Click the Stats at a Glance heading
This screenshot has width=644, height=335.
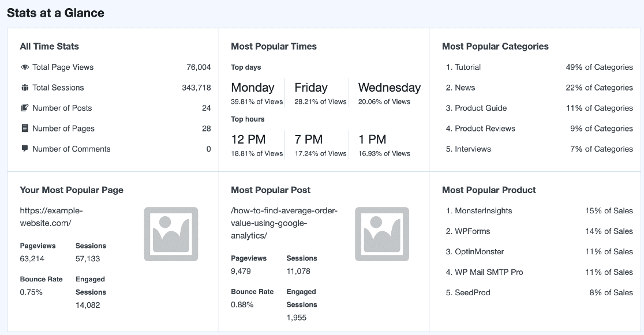click(x=55, y=13)
